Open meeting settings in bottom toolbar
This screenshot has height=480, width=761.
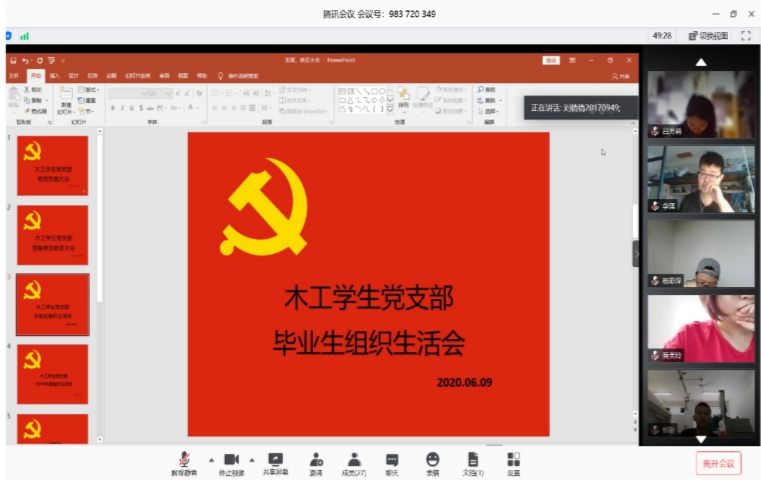pos(513,463)
